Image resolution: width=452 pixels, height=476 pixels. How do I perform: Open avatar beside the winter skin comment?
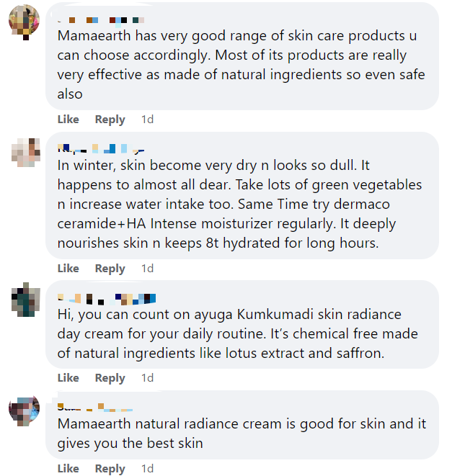[25, 152]
